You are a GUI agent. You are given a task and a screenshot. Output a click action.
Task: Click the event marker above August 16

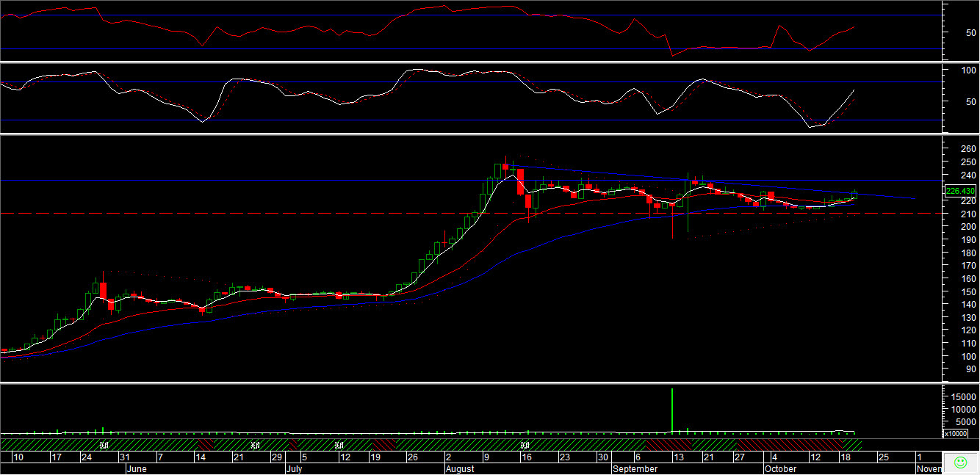(x=525, y=445)
